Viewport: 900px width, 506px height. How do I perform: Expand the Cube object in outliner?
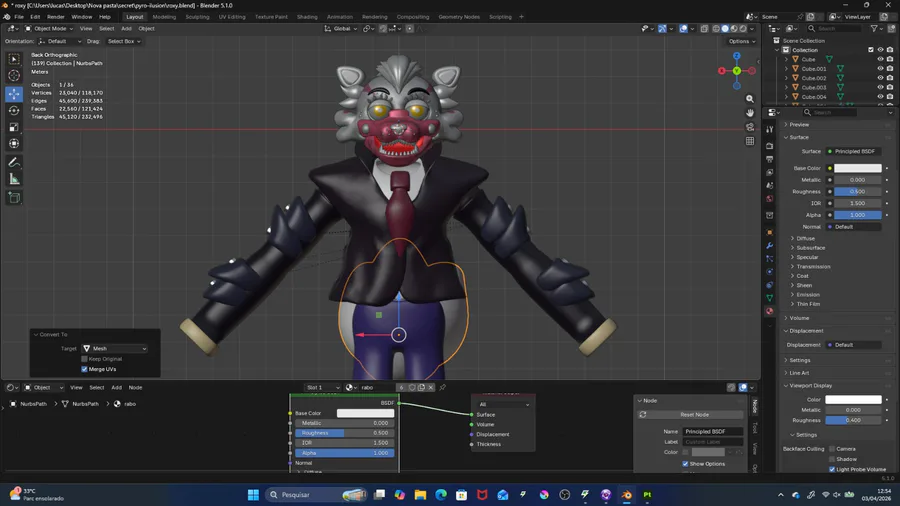point(786,59)
